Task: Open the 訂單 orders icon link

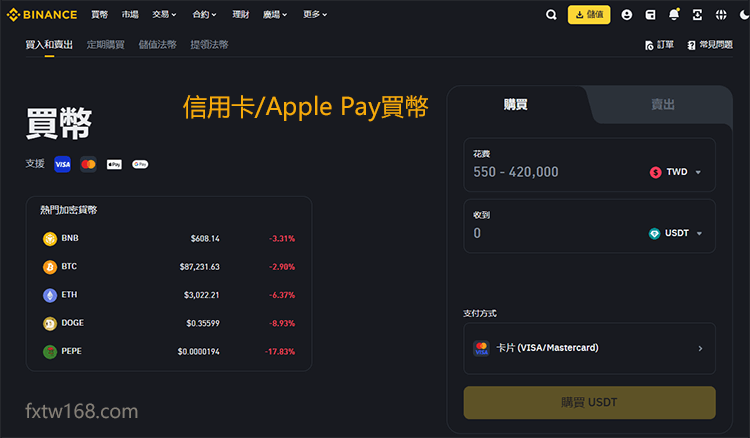Action: point(660,45)
